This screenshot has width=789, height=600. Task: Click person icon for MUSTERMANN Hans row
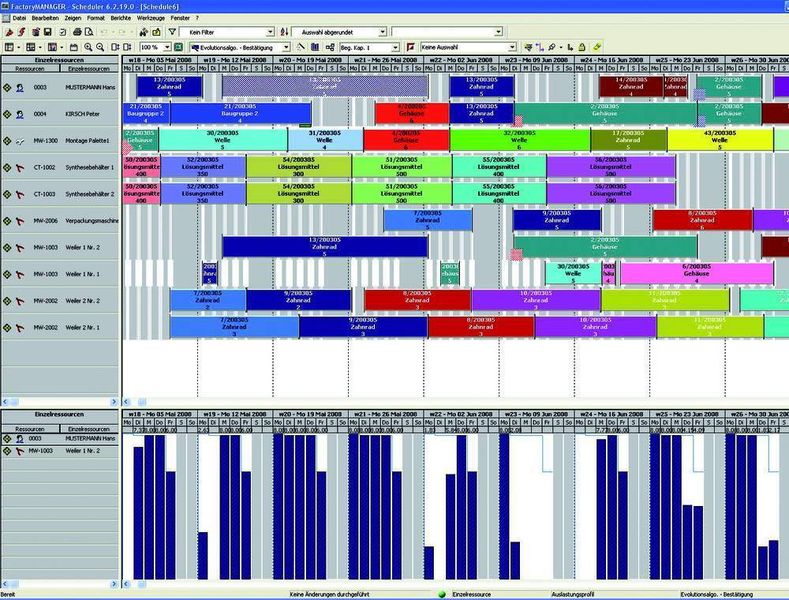pos(20,88)
